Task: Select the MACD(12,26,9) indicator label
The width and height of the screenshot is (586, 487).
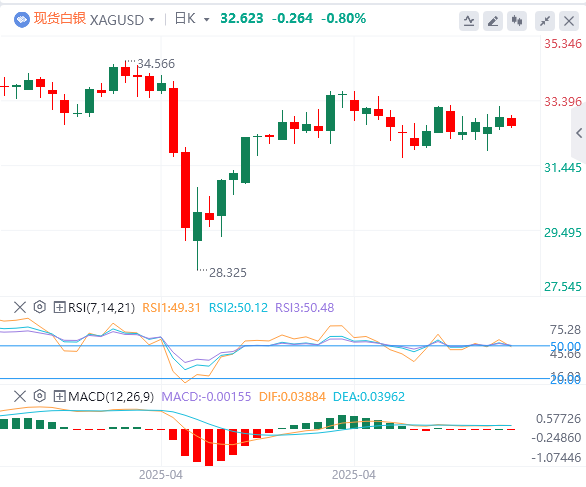Action: pyautogui.click(x=111, y=396)
